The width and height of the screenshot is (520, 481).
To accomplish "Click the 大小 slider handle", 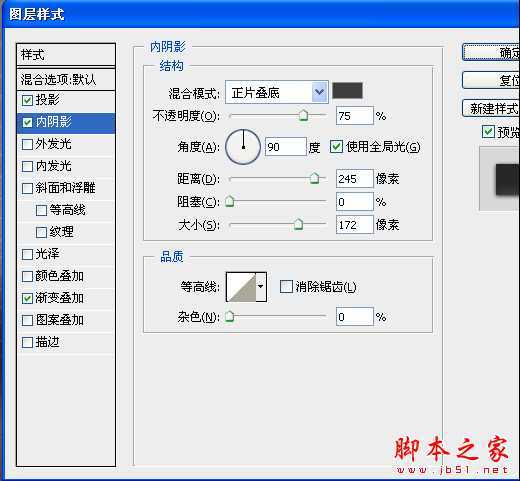I will (298, 224).
